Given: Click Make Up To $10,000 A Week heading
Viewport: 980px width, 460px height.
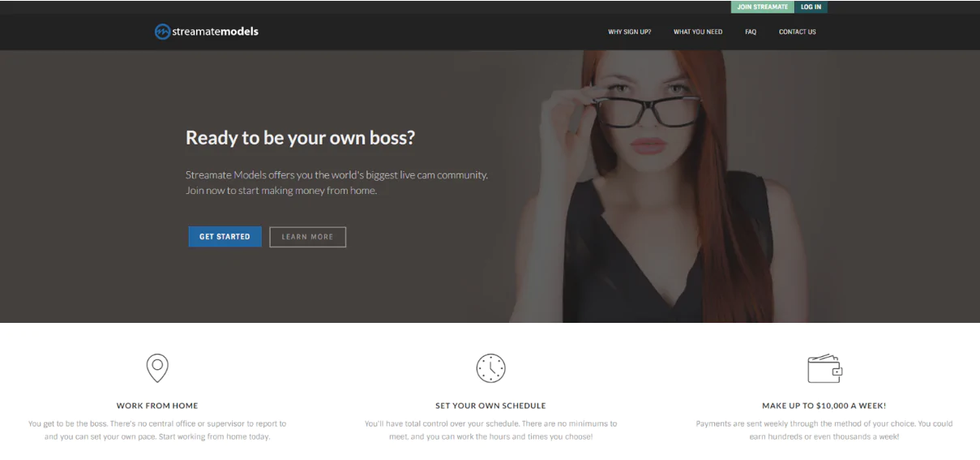Looking at the screenshot, I should (824, 406).
